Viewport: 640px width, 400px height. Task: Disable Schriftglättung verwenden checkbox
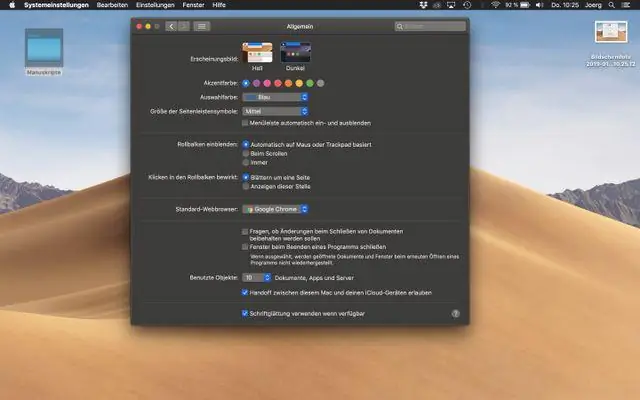245,313
